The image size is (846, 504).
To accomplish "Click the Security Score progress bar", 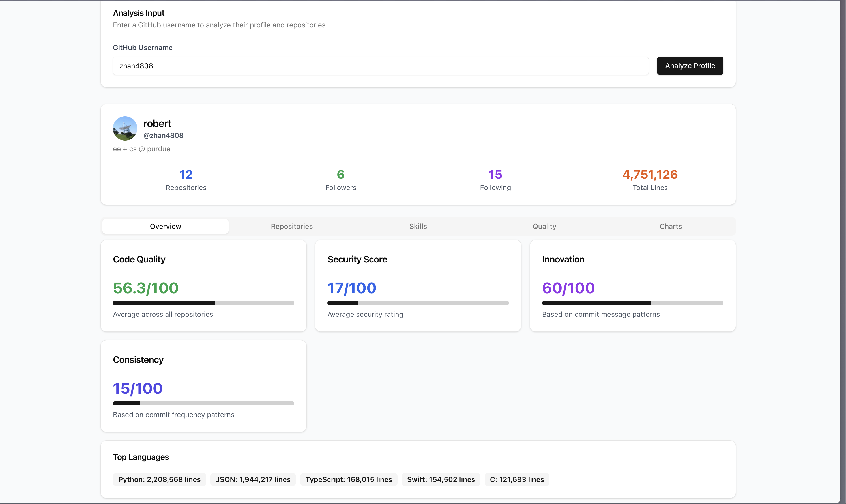I will pos(418,303).
